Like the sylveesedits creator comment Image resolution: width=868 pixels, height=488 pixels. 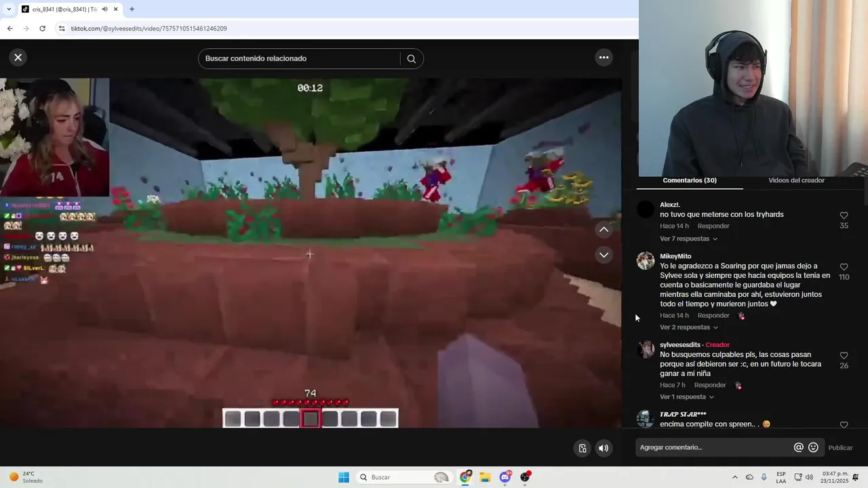click(844, 356)
